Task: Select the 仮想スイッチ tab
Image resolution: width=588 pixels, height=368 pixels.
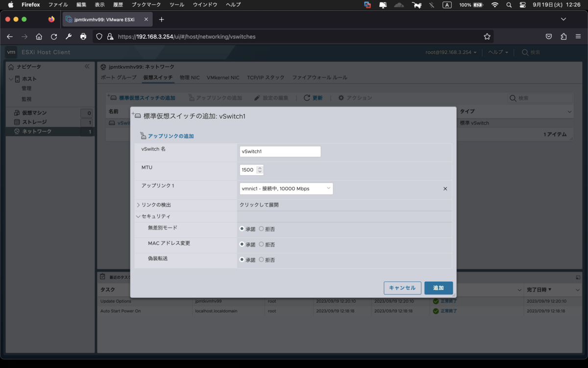Action: pyautogui.click(x=158, y=78)
